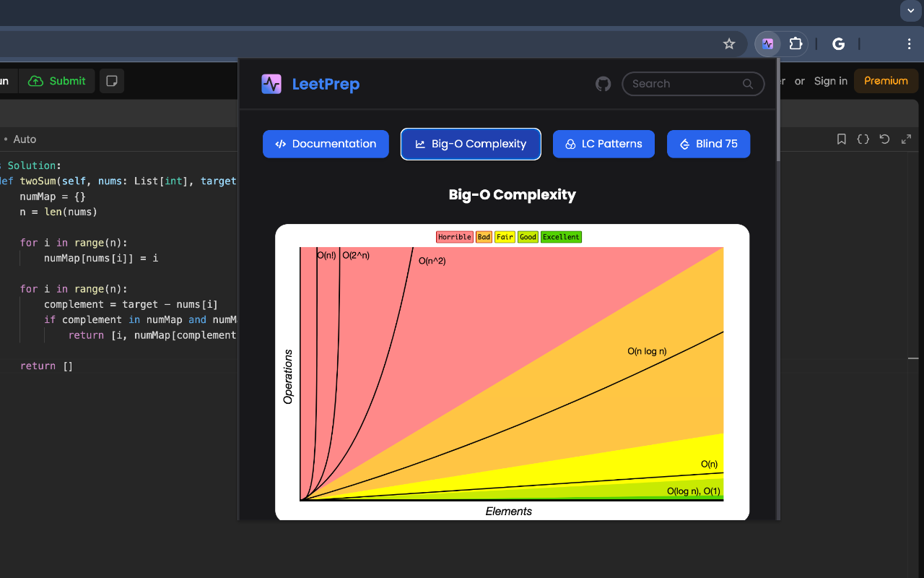The height and width of the screenshot is (578, 924).
Task: Submit the solution
Action: 57,81
